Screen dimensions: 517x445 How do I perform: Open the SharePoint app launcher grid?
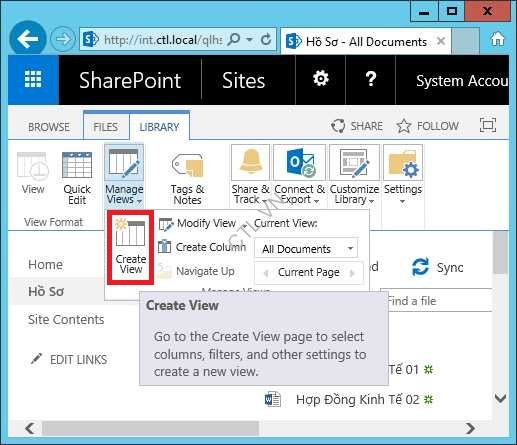coord(33,80)
